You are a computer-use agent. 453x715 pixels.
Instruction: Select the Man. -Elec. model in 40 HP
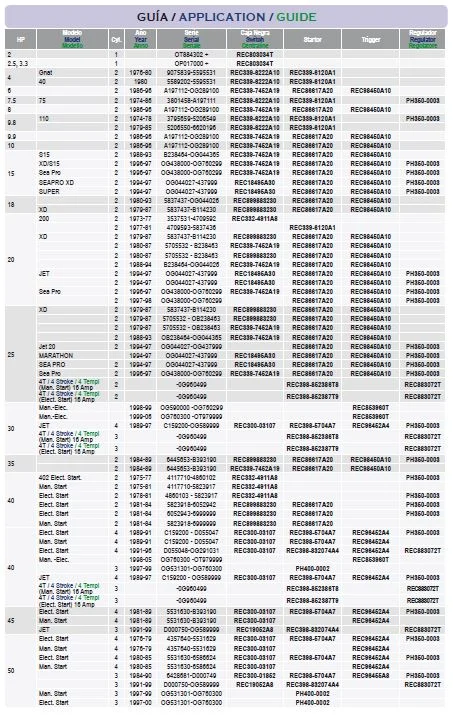73,560
